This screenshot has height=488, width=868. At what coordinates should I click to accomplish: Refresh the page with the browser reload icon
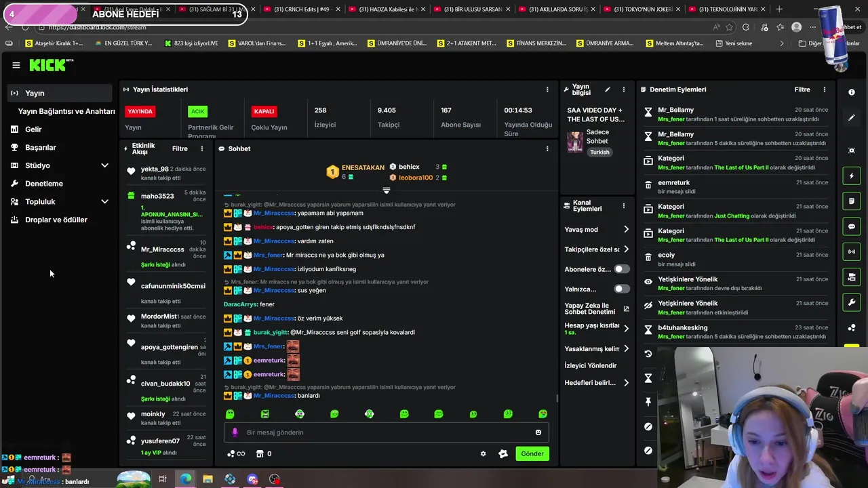tap(25, 27)
